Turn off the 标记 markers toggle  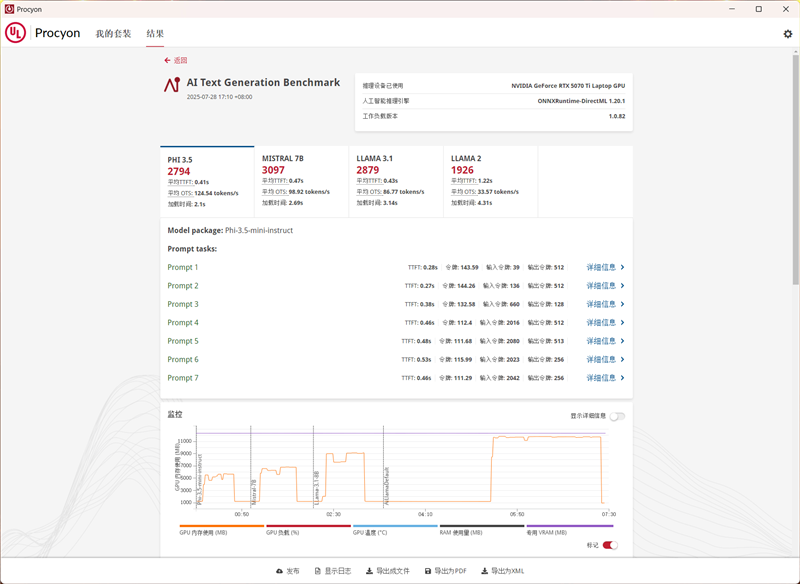click(x=610, y=545)
